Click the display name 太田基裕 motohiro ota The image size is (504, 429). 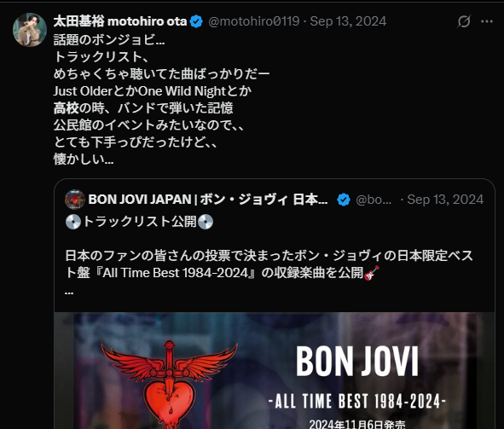(x=120, y=21)
